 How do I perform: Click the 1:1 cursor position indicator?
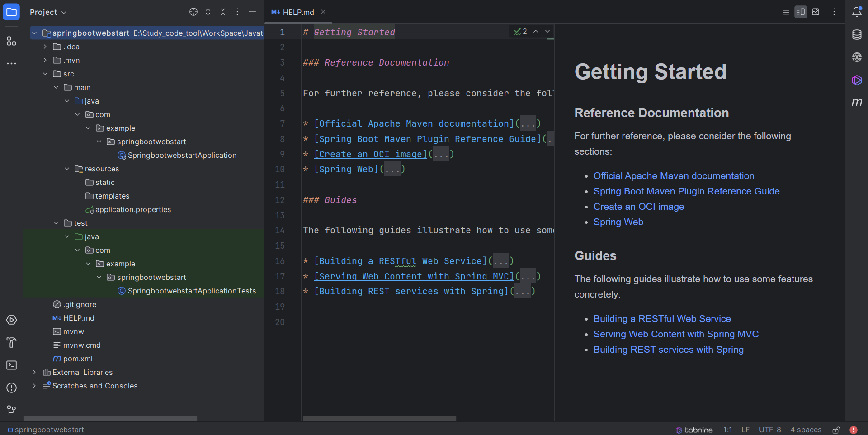click(x=727, y=430)
